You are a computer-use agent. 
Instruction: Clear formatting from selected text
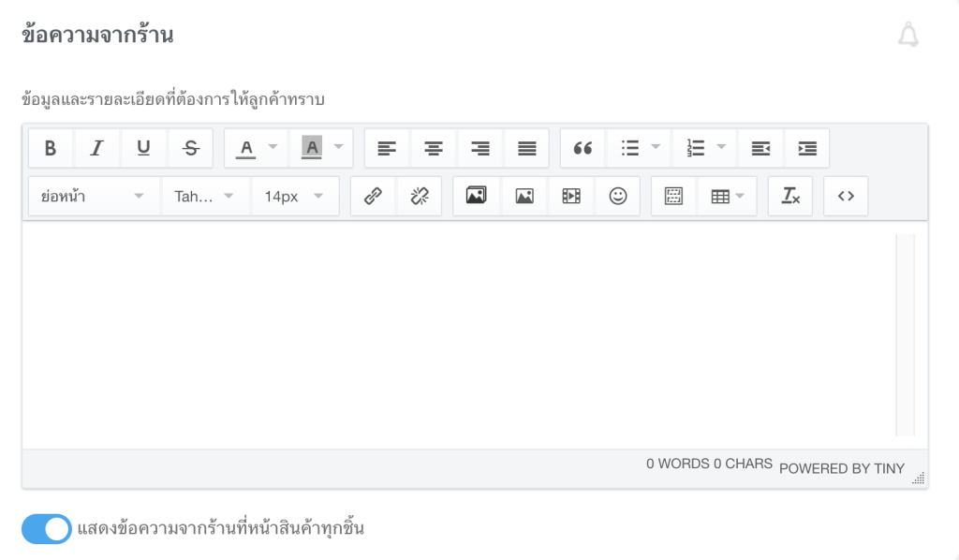coord(790,197)
